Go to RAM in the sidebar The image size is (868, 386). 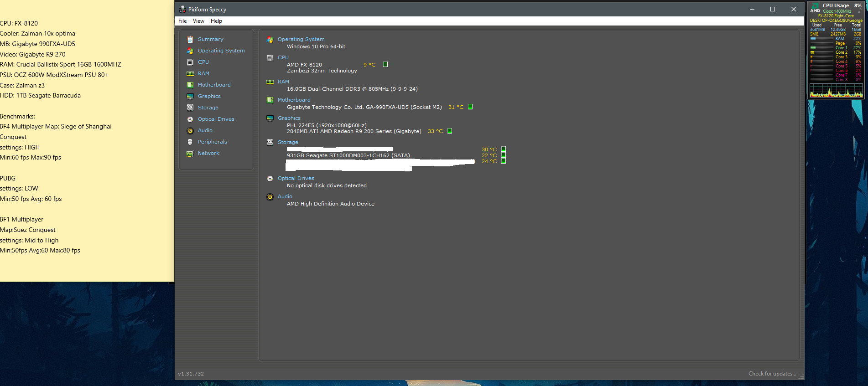coord(203,73)
